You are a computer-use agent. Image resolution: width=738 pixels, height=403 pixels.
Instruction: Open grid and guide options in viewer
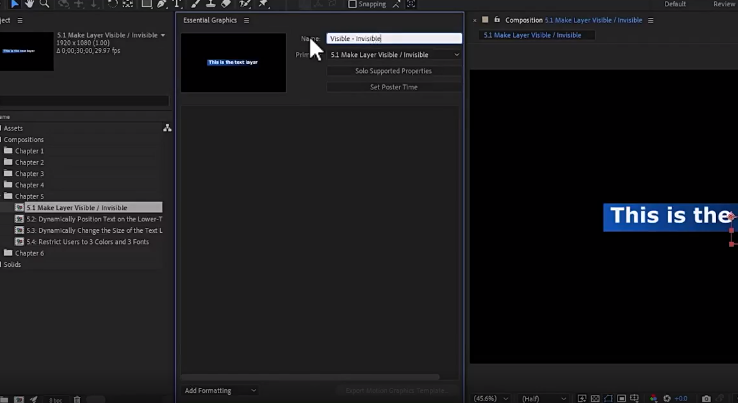click(634, 398)
